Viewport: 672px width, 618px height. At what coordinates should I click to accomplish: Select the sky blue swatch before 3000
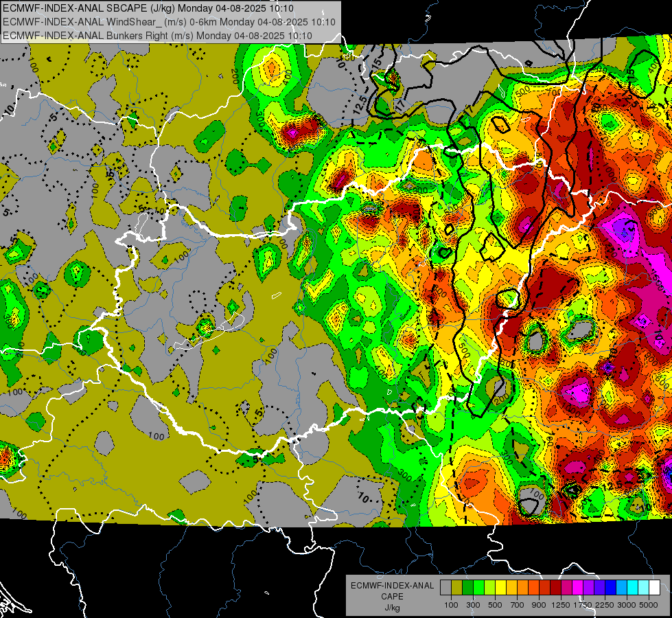coord(622,588)
